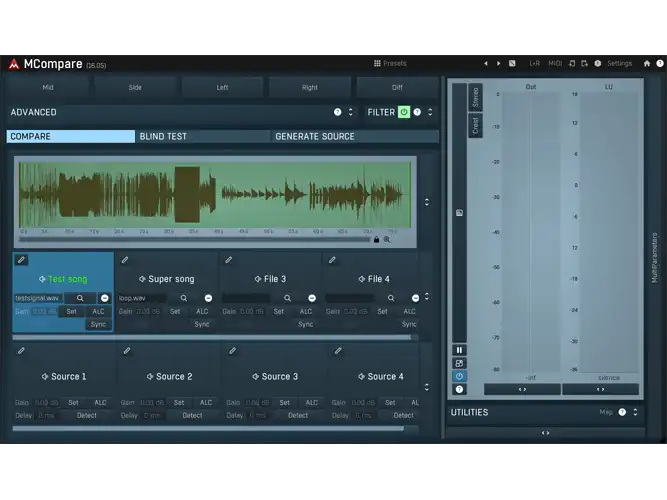Remove loop.wav from Super song
Screen dimensions: 667x500
[208, 298]
